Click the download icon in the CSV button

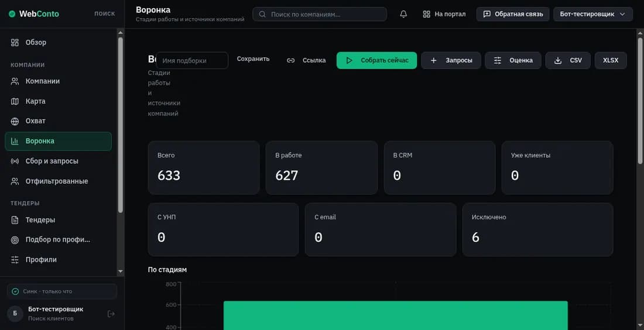(x=558, y=60)
